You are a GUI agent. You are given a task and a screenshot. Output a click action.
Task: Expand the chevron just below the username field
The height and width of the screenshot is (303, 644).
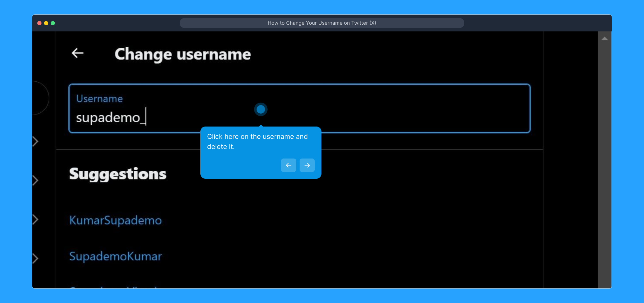(x=35, y=141)
